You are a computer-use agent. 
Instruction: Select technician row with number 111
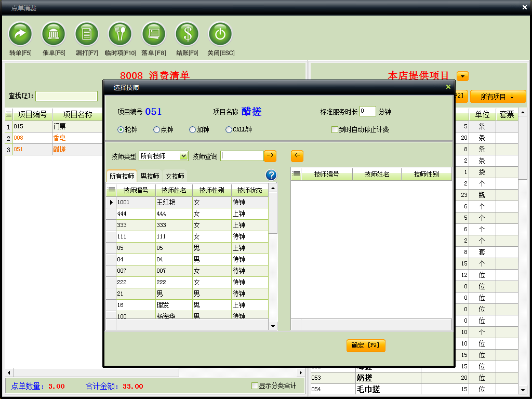tap(187, 236)
